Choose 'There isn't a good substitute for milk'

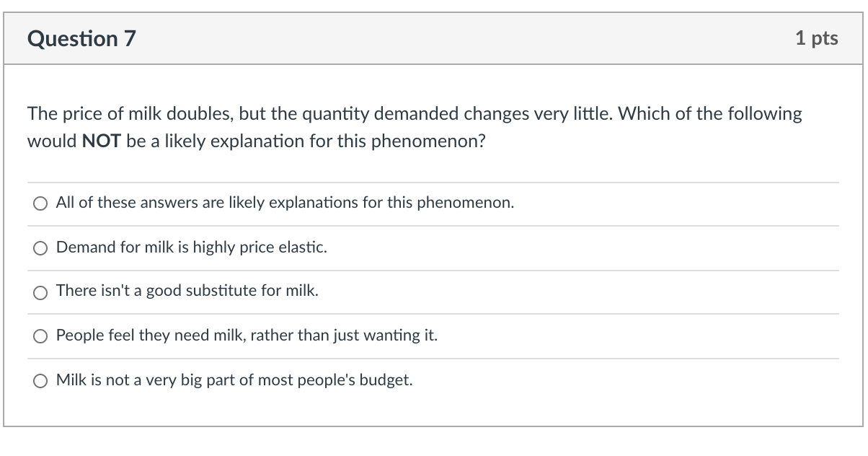pos(41,292)
